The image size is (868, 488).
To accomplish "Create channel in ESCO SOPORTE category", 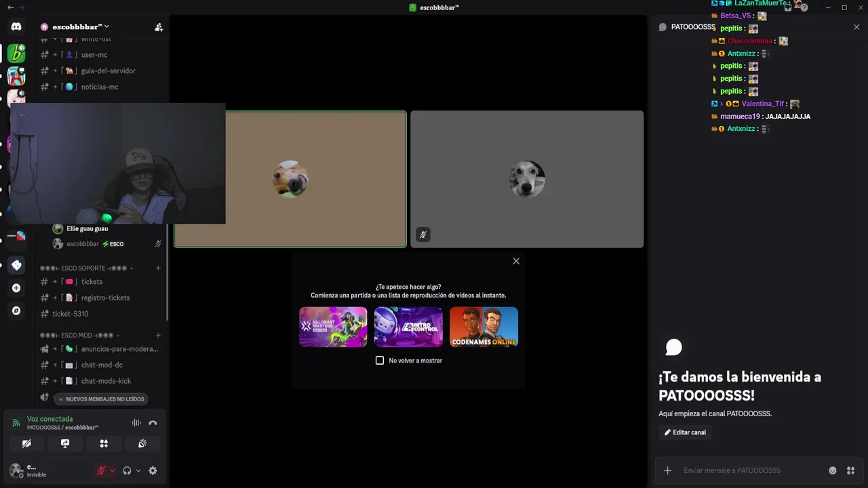I will click(158, 268).
